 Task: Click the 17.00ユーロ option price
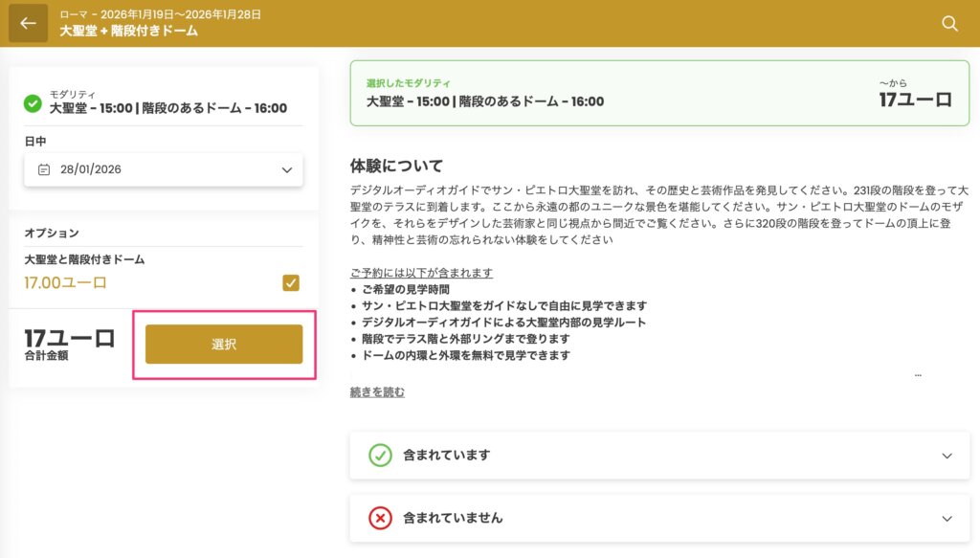point(65,282)
